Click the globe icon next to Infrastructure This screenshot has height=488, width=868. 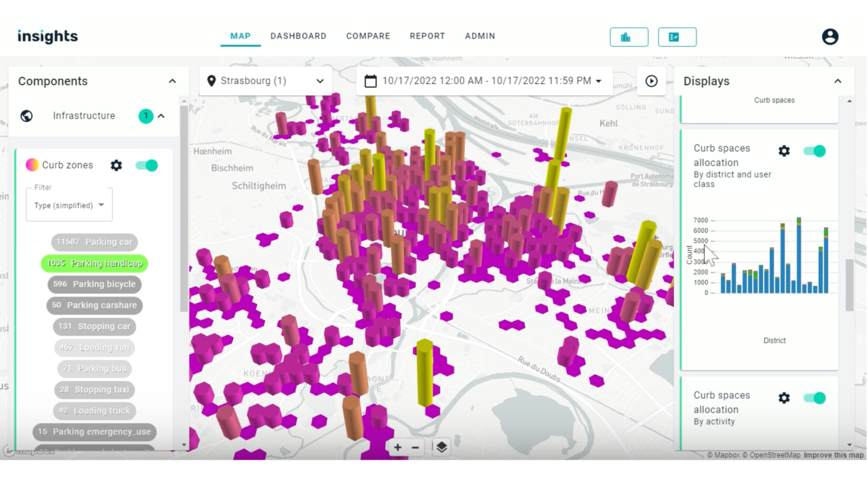[26, 116]
